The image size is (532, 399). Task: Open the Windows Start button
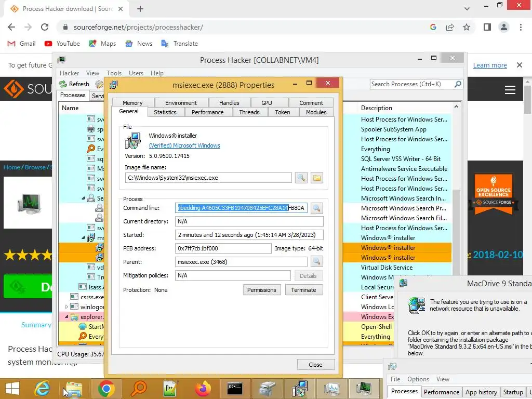[12, 389]
